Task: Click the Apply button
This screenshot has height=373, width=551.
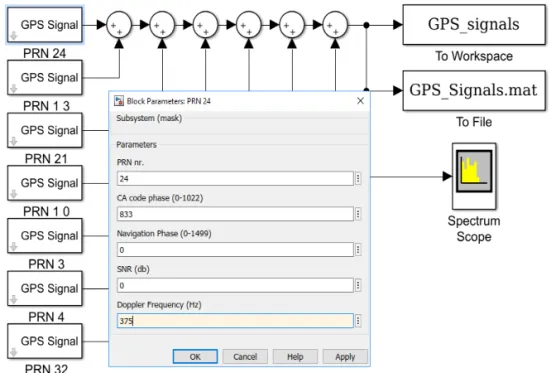Action: pos(345,356)
